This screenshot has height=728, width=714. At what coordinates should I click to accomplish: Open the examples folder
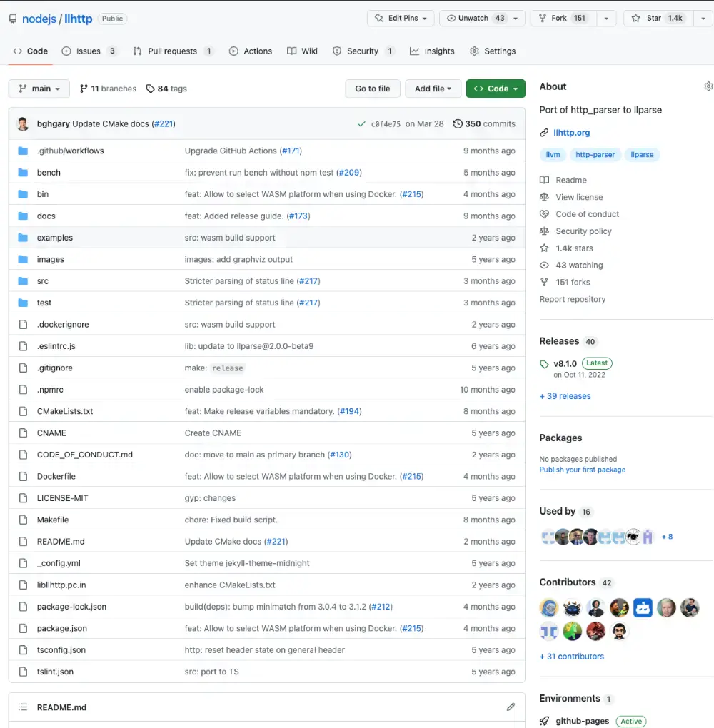click(x=54, y=238)
